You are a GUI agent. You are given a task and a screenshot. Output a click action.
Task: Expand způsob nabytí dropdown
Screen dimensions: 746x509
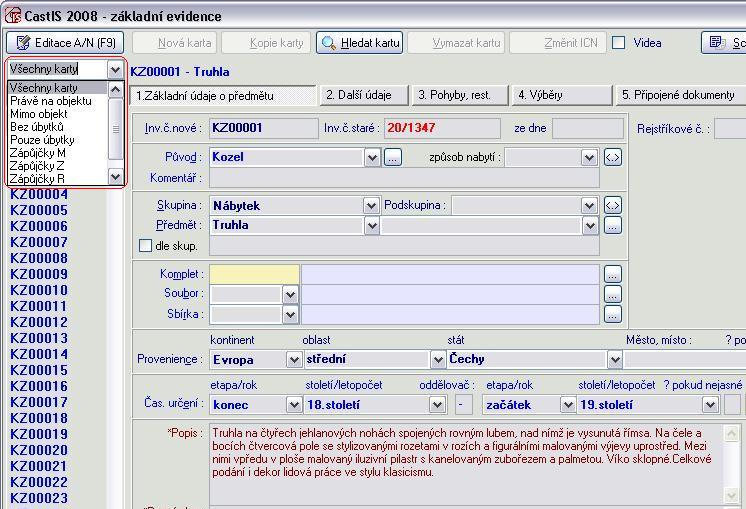(x=589, y=157)
